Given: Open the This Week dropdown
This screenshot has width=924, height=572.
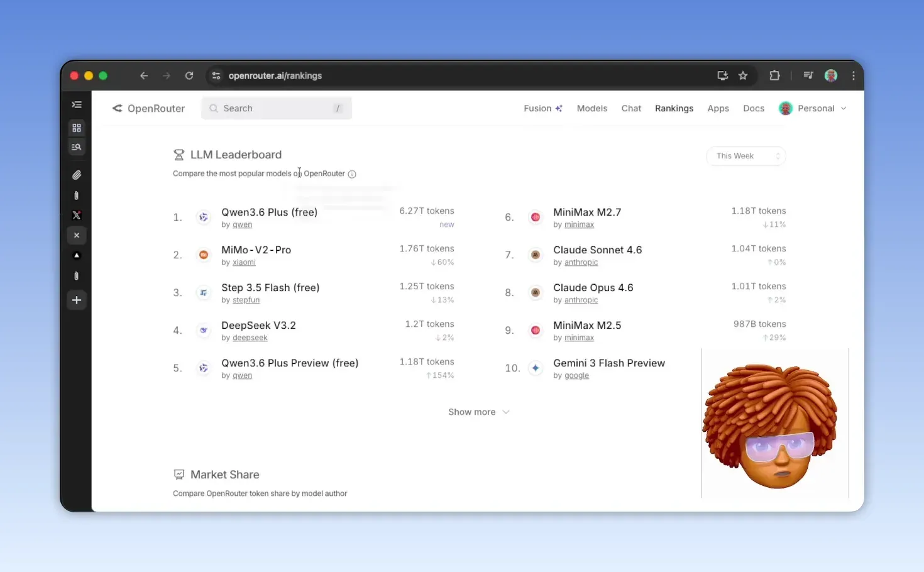Looking at the screenshot, I should [745, 156].
